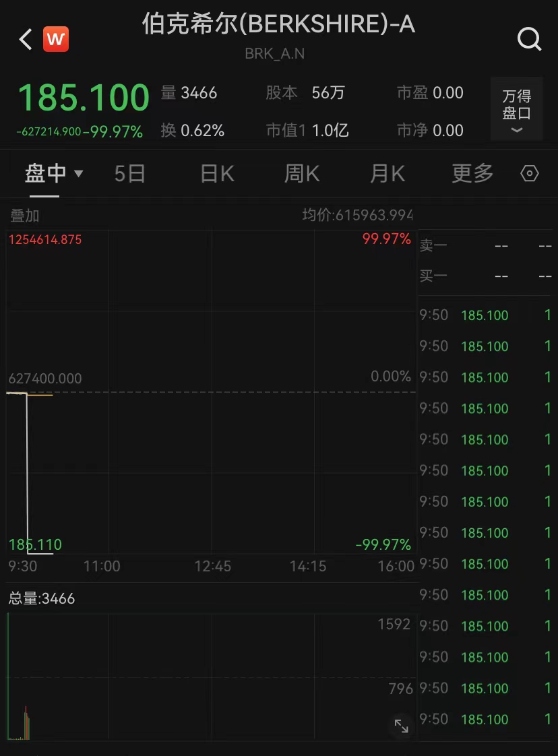Image resolution: width=558 pixels, height=756 pixels.
Task: Select the 股本 56万 field
Action: tap(305, 92)
